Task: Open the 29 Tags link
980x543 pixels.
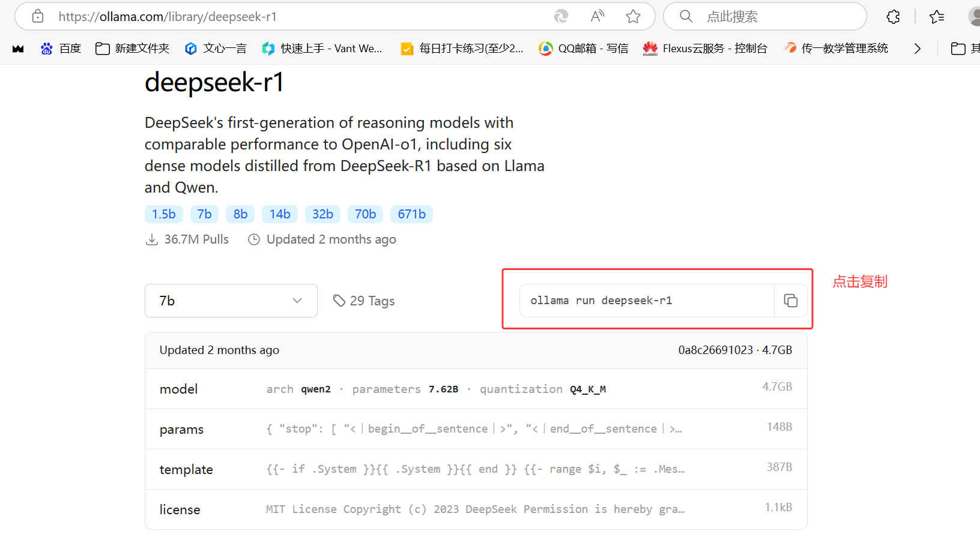Action: pos(364,301)
